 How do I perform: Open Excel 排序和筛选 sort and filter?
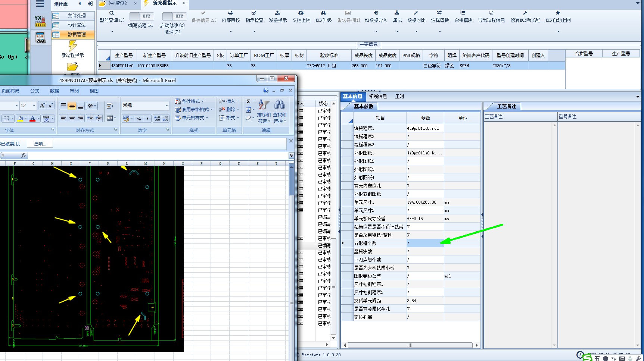(264, 111)
